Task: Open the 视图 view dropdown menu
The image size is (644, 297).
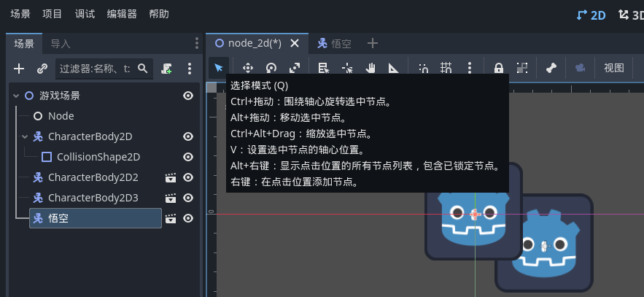Action: pos(613,68)
